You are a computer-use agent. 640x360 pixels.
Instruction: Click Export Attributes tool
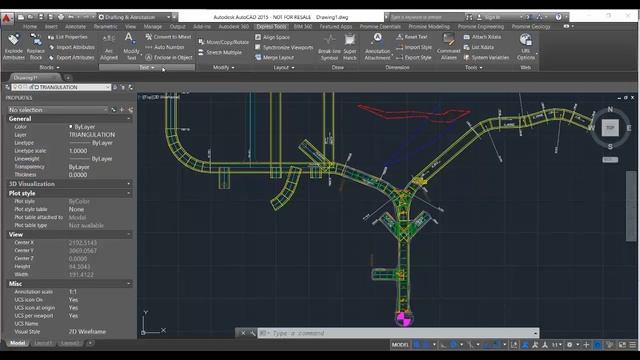coord(71,58)
